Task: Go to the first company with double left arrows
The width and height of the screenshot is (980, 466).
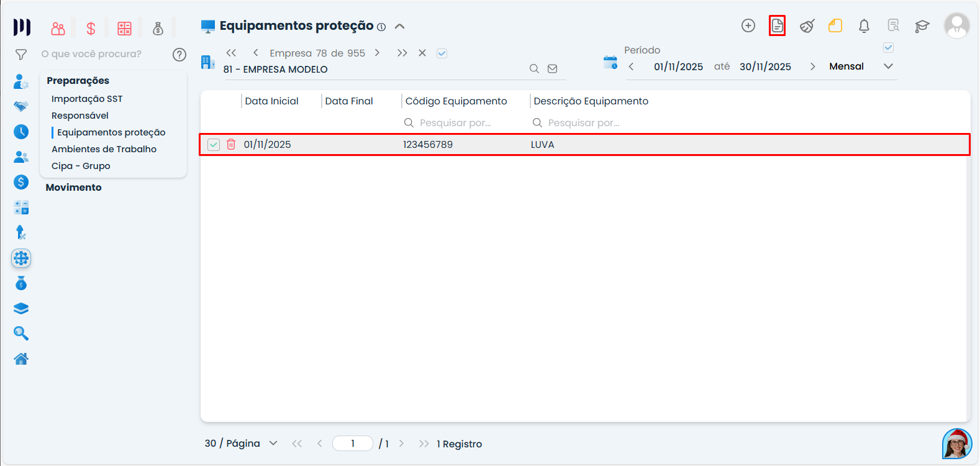Action: pos(231,53)
